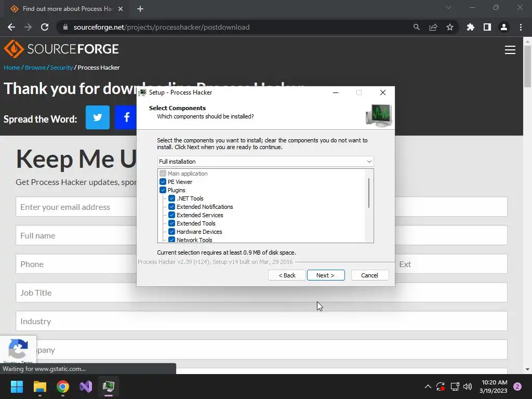Show hidden tray icons chevron

click(428, 387)
